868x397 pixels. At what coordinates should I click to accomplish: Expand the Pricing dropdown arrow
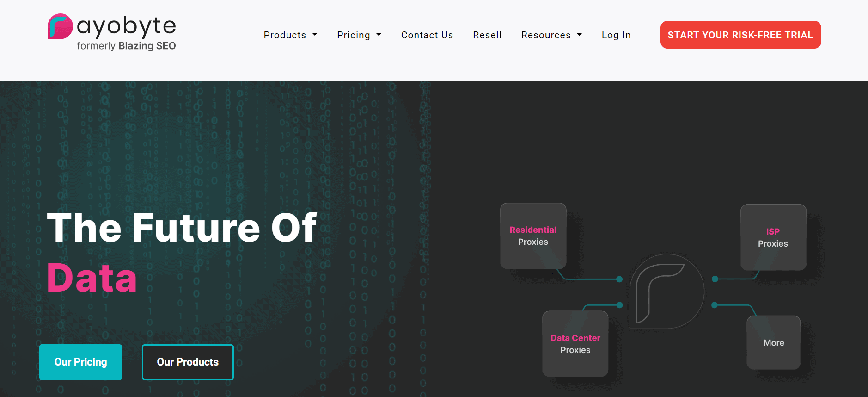click(379, 35)
